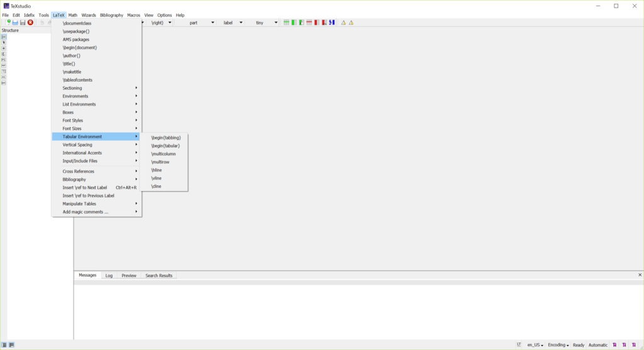
Task: Switch to the Search Results tab
Action: 158,275
